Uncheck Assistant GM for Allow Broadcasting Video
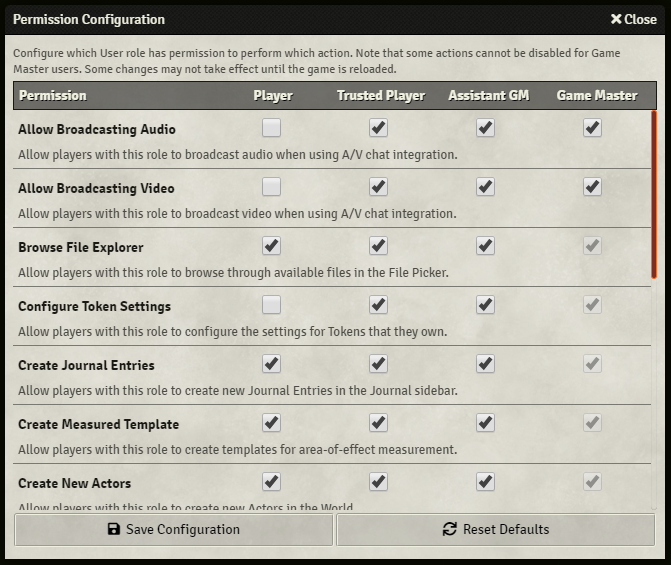Viewport: 671px width, 565px height. coord(485,187)
